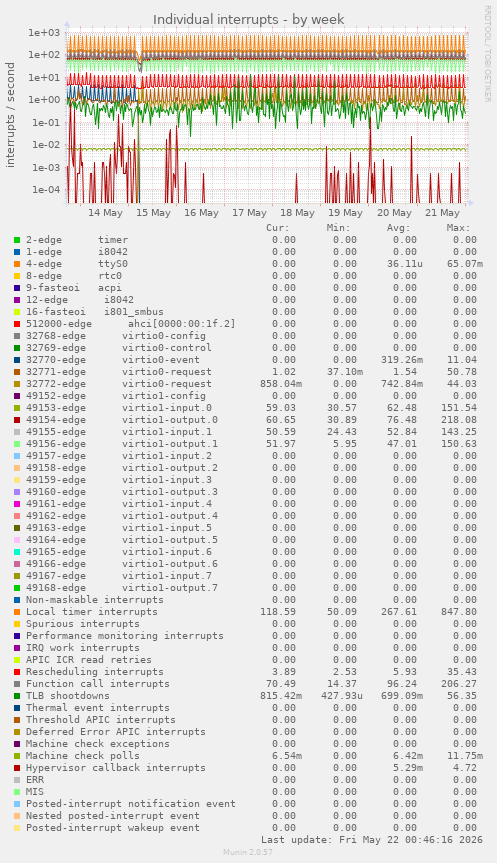497x863 pixels.
Task: Click the orange ttyS0 legend color swatch
Action: click(17, 264)
